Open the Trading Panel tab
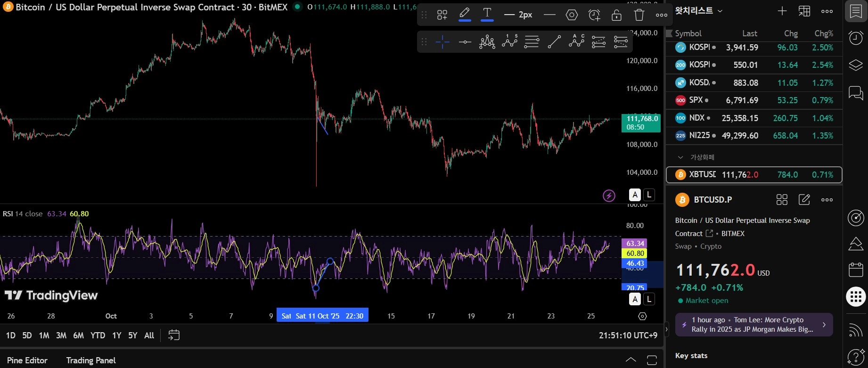Screen dimensions: 868x368 (91, 360)
